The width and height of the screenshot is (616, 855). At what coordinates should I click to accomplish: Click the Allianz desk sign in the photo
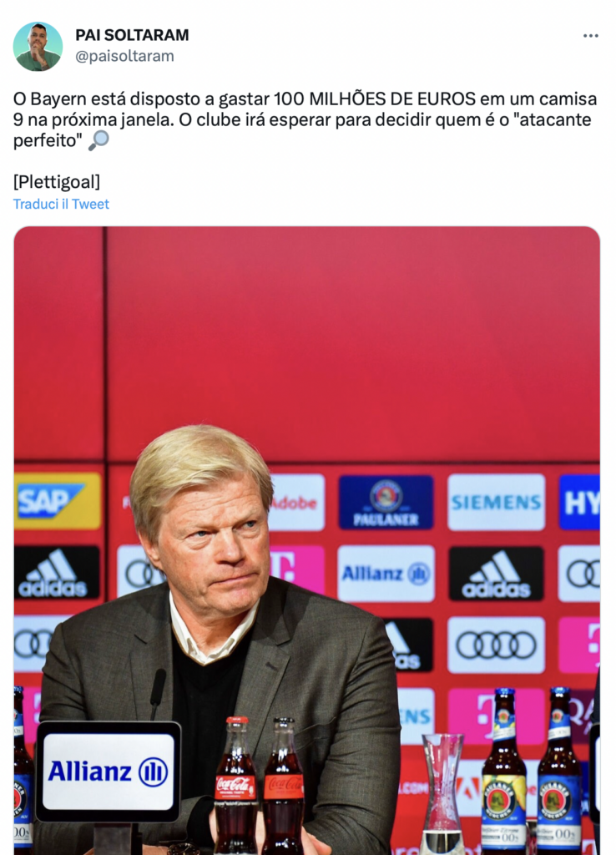[109, 772]
